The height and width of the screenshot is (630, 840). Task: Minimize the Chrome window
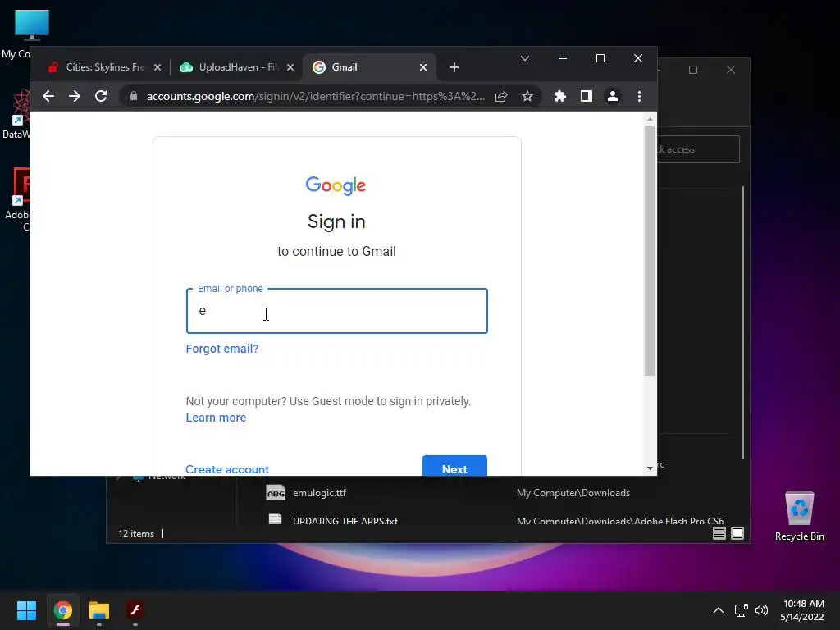(563, 58)
